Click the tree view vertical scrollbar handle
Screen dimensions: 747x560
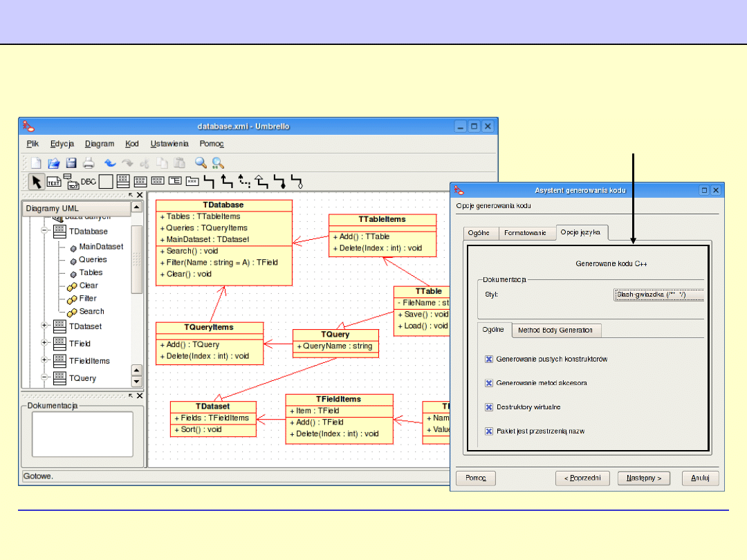tap(137, 259)
